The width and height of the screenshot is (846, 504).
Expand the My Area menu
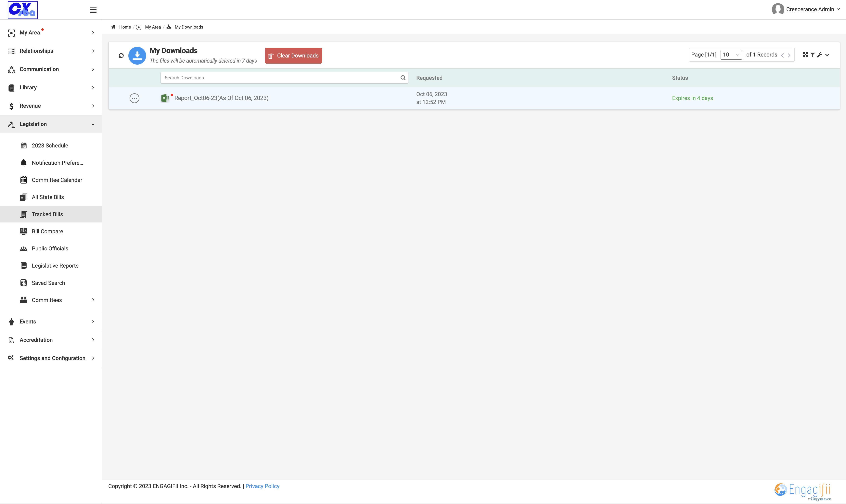(x=51, y=33)
